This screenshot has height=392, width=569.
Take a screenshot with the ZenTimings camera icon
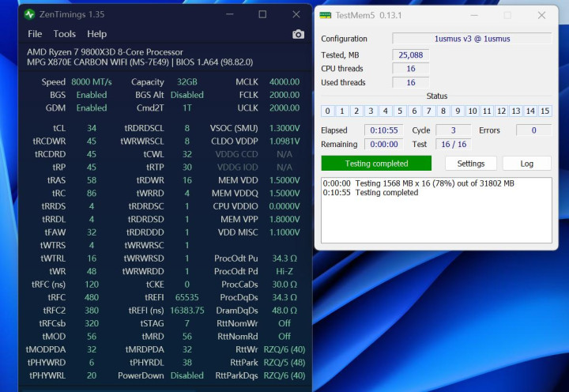[298, 34]
